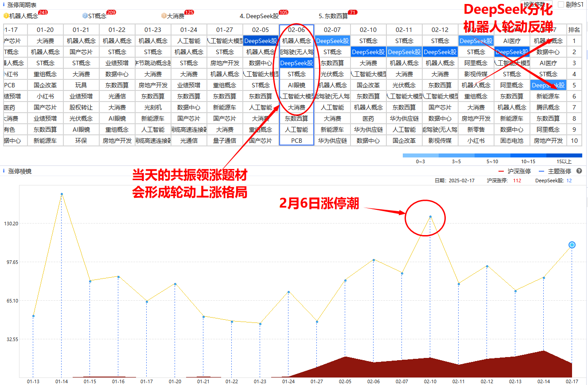Click the orange rank icon beside 大消费
Viewport: 588px width, 385px height.
[164, 16]
